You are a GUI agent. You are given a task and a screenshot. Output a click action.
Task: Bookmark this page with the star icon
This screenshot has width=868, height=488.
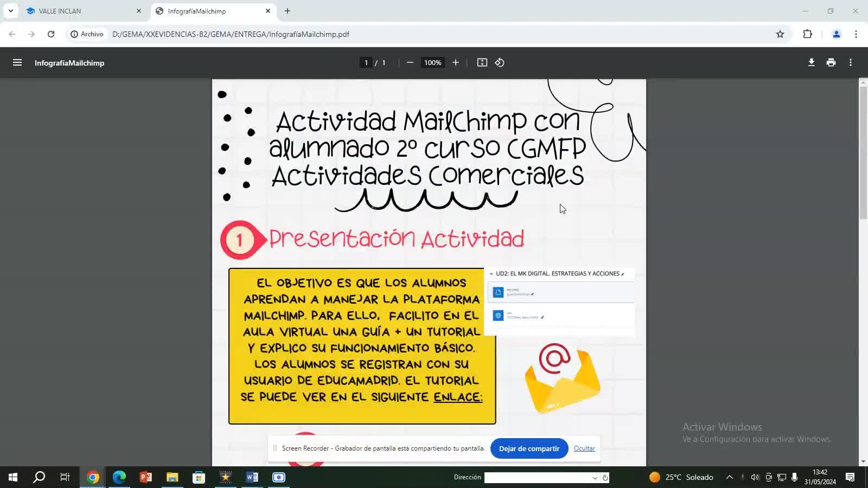[x=780, y=34]
